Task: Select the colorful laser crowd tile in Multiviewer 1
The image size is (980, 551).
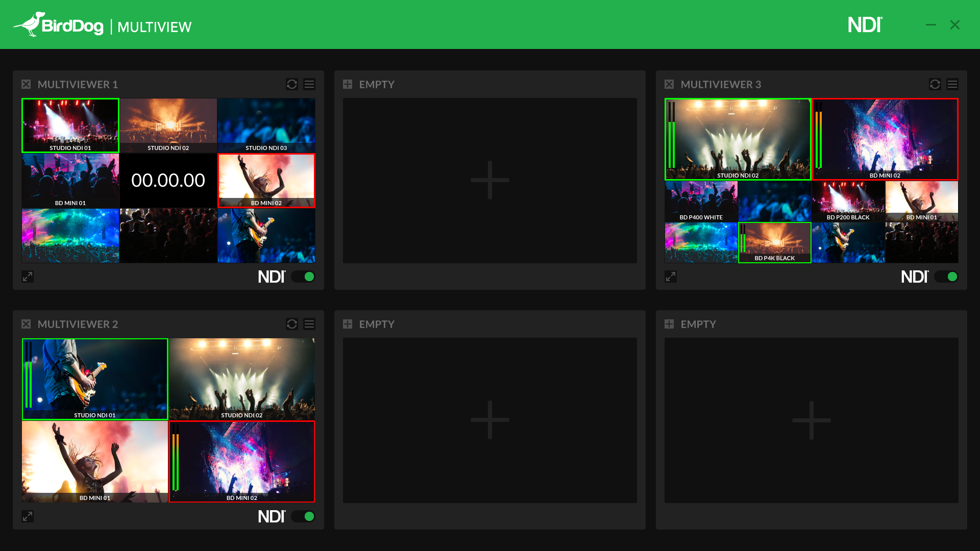Action: click(x=70, y=236)
